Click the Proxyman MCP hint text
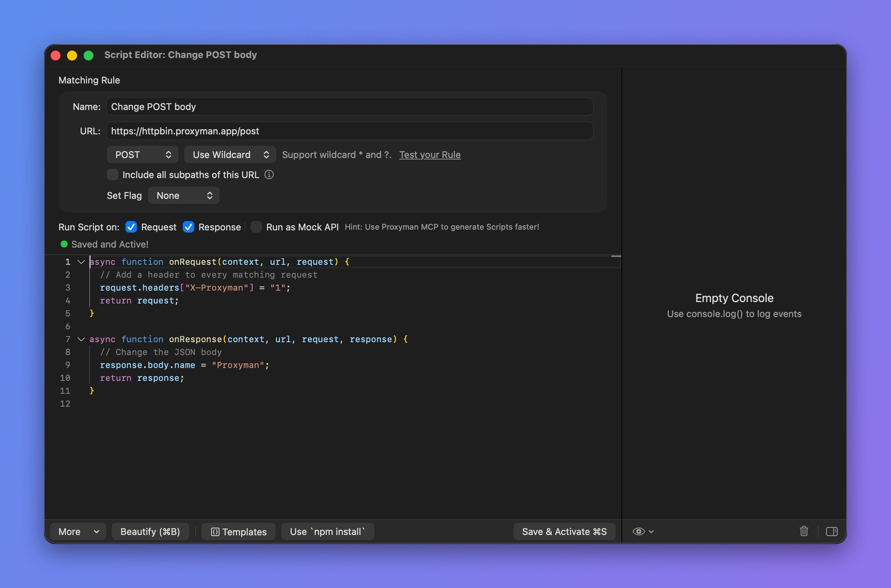 pos(442,227)
